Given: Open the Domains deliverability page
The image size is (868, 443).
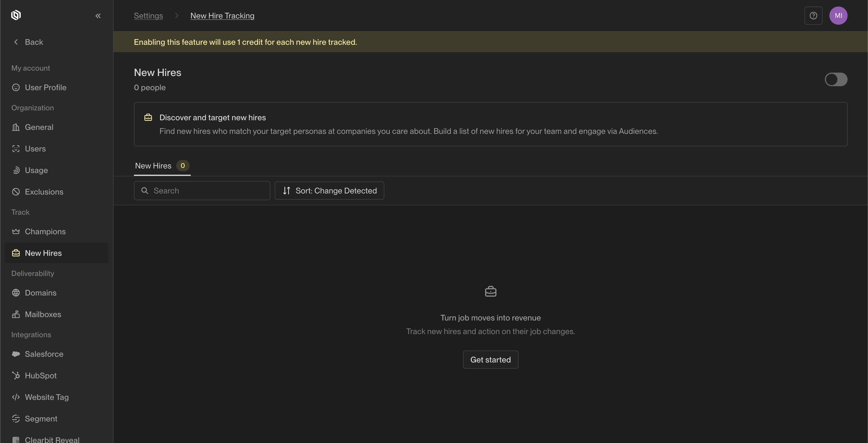Looking at the screenshot, I should point(56,293).
